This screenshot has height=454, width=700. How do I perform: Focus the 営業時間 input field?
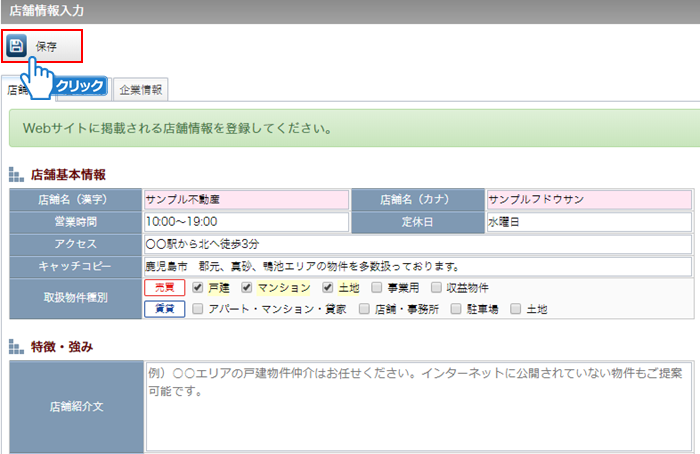[x=245, y=221]
